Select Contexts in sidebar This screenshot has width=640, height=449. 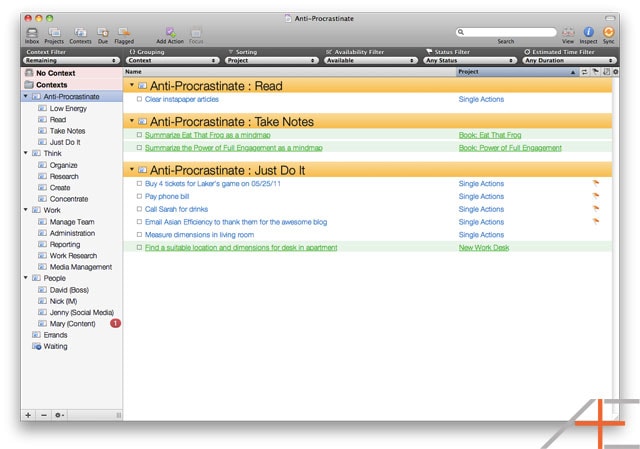pyautogui.click(x=71, y=85)
